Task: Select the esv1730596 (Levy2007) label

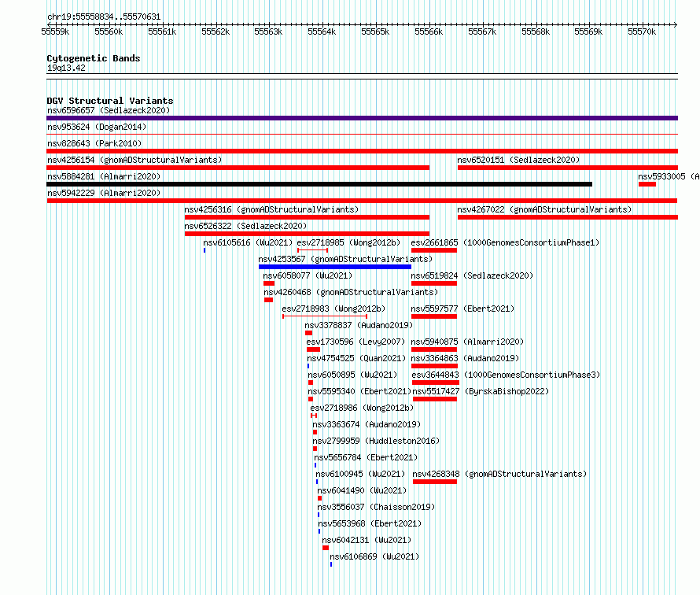Action: click(x=356, y=342)
